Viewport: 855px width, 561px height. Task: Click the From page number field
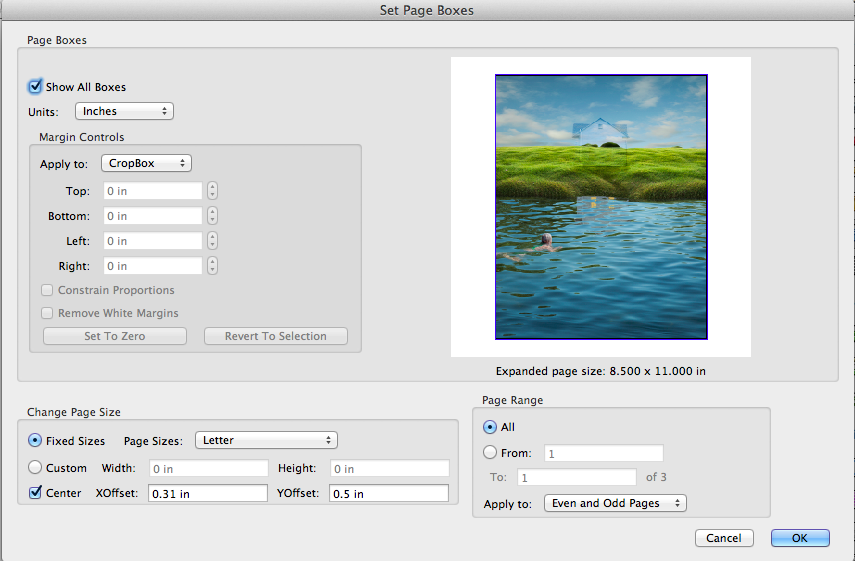click(604, 454)
